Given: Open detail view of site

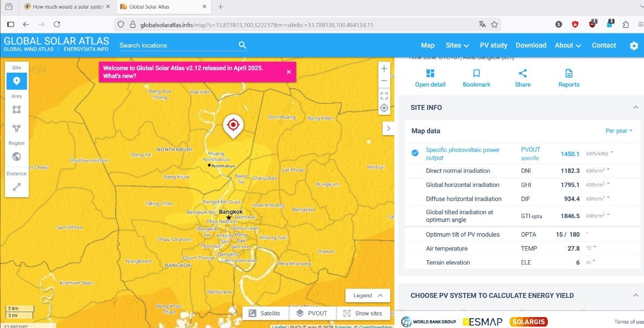Looking at the screenshot, I should pyautogui.click(x=430, y=78).
